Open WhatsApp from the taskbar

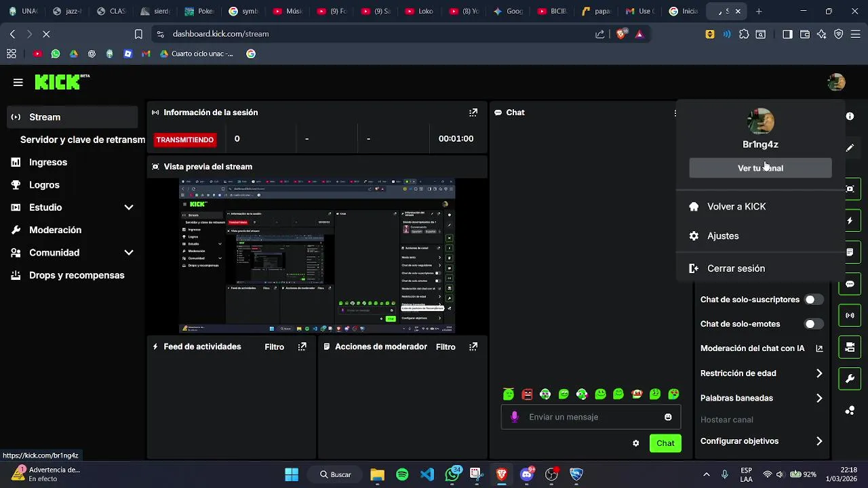452,474
